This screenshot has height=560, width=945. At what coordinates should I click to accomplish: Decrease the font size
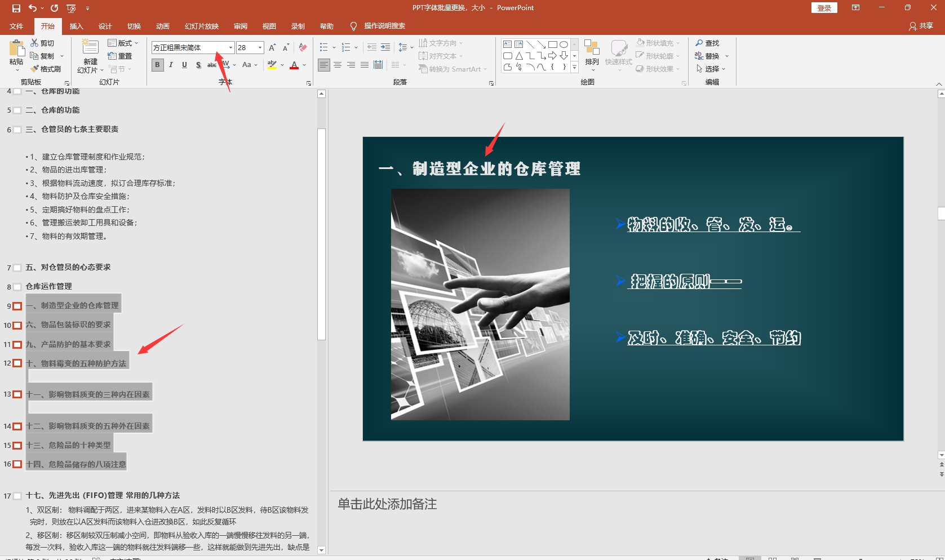[286, 48]
